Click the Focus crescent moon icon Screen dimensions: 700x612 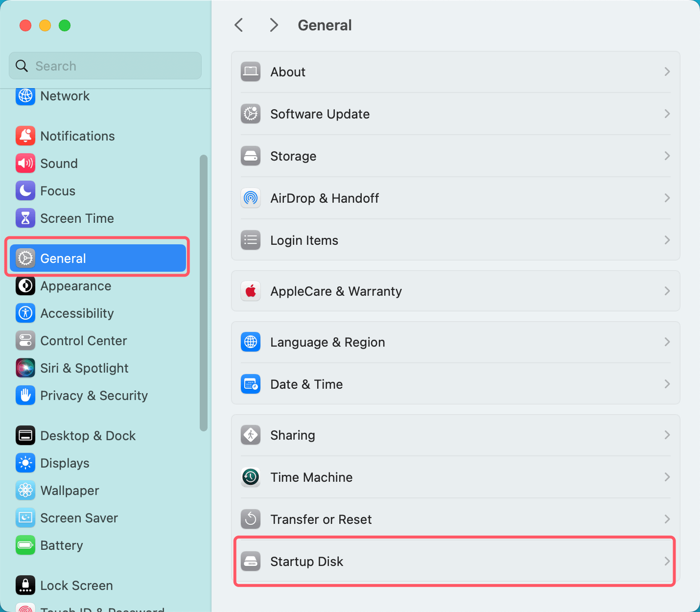tap(25, 190)
